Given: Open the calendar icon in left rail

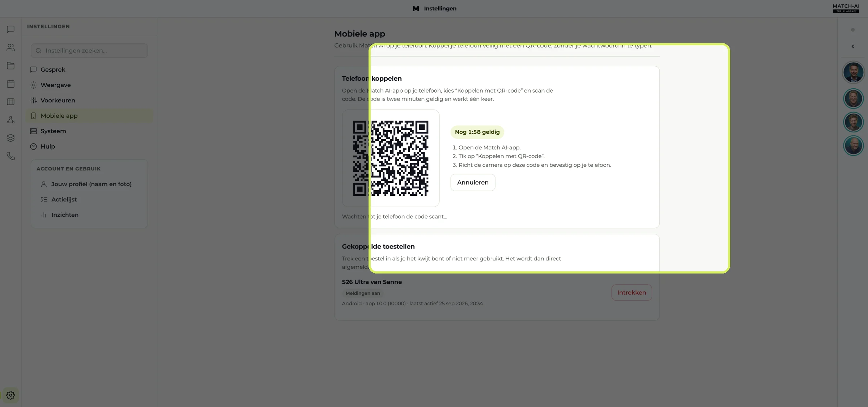Looking at the screenshot, I should pos(10,84).
